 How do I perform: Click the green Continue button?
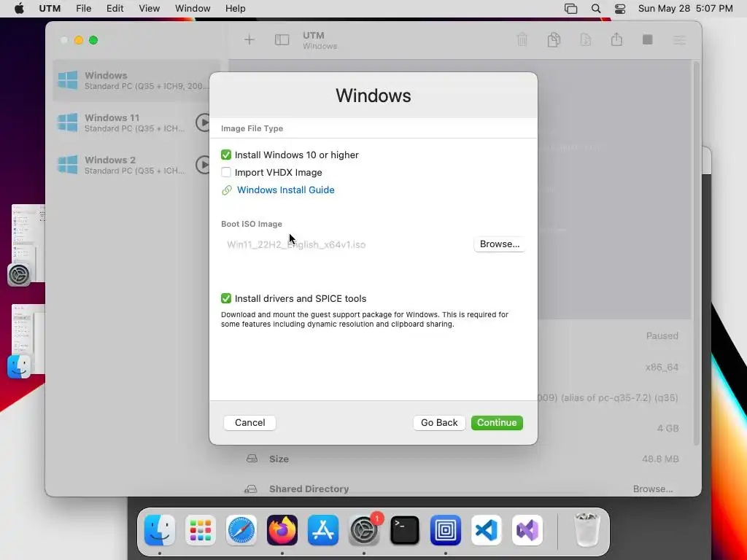click(497, 423)
